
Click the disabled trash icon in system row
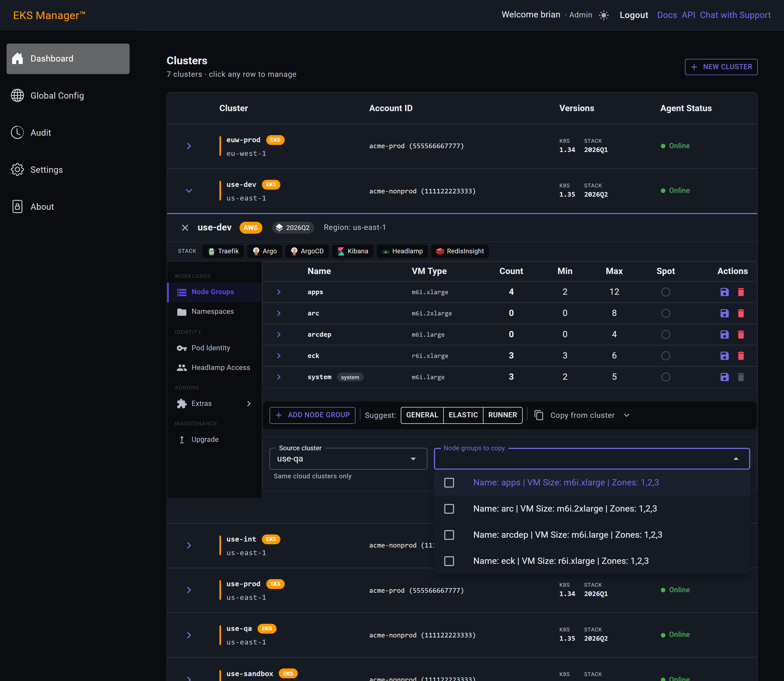(x=741, y=377)
